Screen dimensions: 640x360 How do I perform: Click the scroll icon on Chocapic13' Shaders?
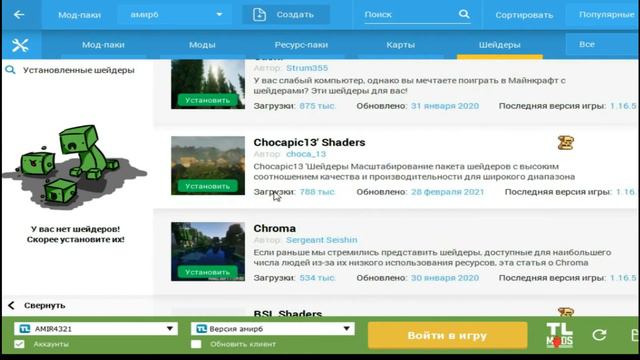click(566, 143)
